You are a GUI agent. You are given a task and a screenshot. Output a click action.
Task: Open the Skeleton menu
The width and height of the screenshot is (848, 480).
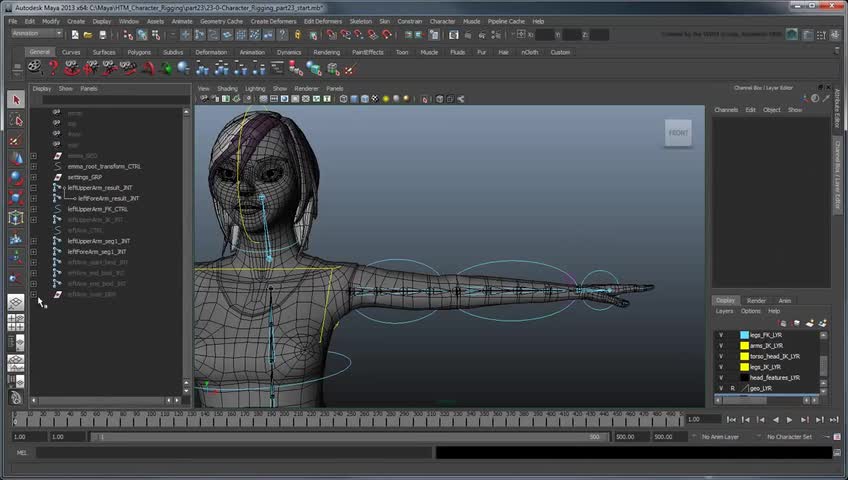click(x=360, y=21)
